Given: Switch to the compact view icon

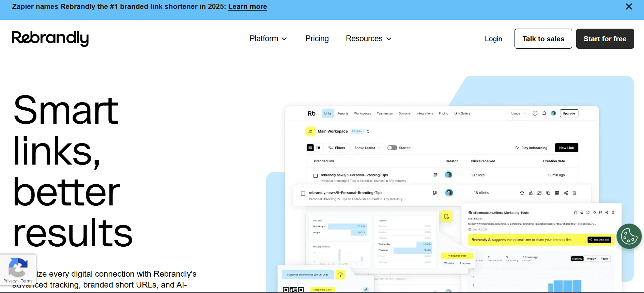Looking at the screenshot, I should point(318,148).
